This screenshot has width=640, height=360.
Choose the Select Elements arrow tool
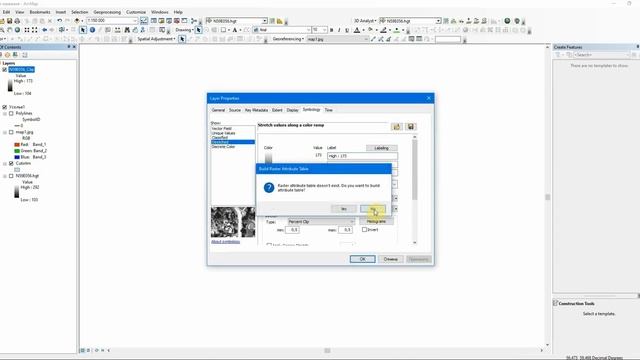(83, 30)
